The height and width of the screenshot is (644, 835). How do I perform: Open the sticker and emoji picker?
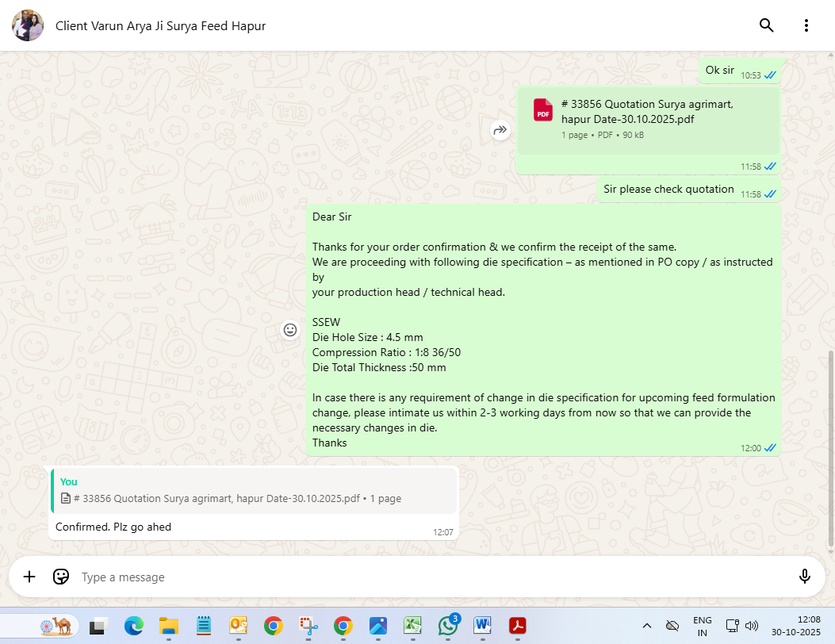[x=61, y=577]
